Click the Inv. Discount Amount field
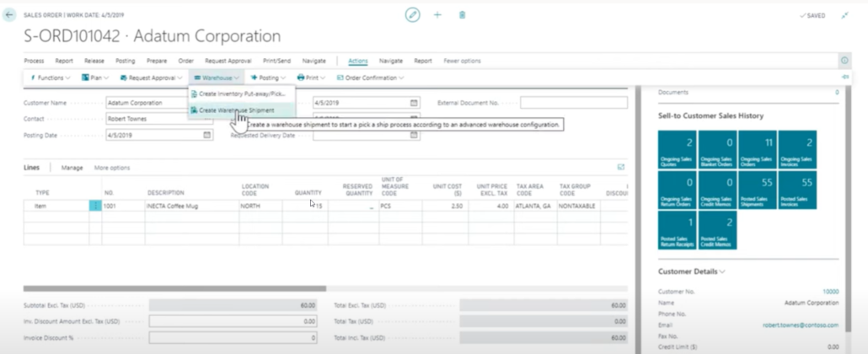The height and width of the screenshot is (354, 868). tap(233, 321)
